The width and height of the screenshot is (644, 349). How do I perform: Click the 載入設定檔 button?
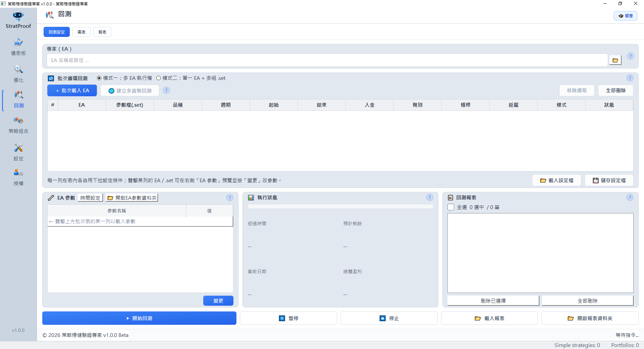pos(556,180)
